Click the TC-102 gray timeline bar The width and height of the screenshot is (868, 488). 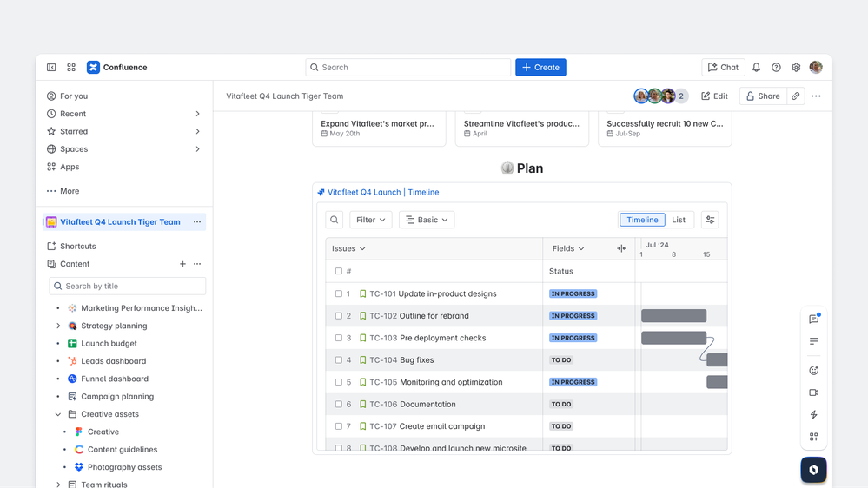click(673, 316)
